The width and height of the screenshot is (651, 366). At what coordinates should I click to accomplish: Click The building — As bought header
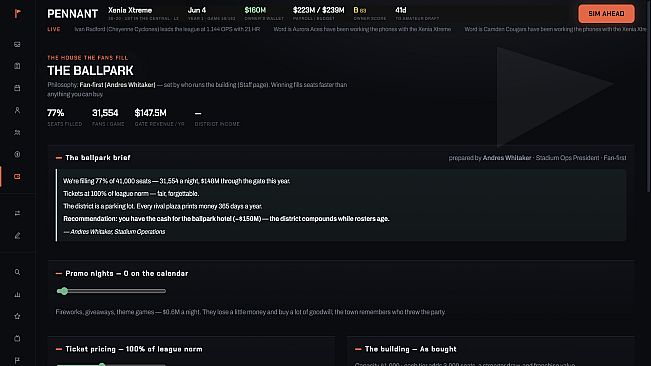411,349
